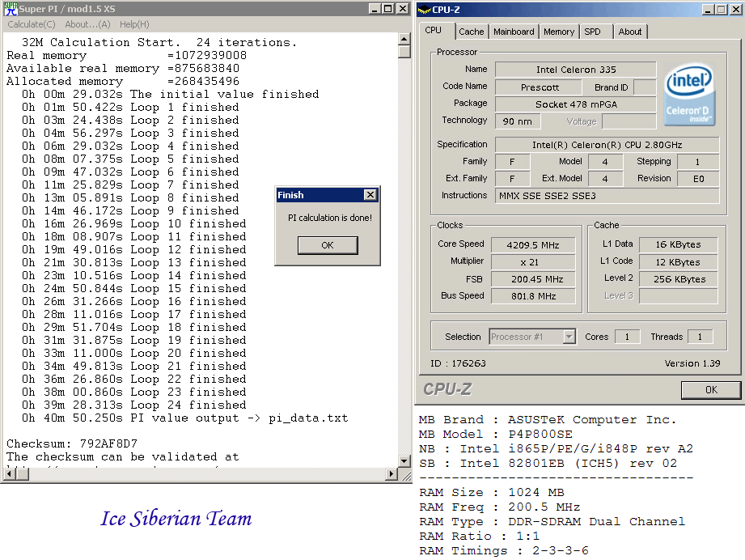Click the 'RAM Freq : 200.5 MHz' line
Image resolution: width=745 pixels, height=560 pixels.
pyautogui.click(x=499, y=507)
